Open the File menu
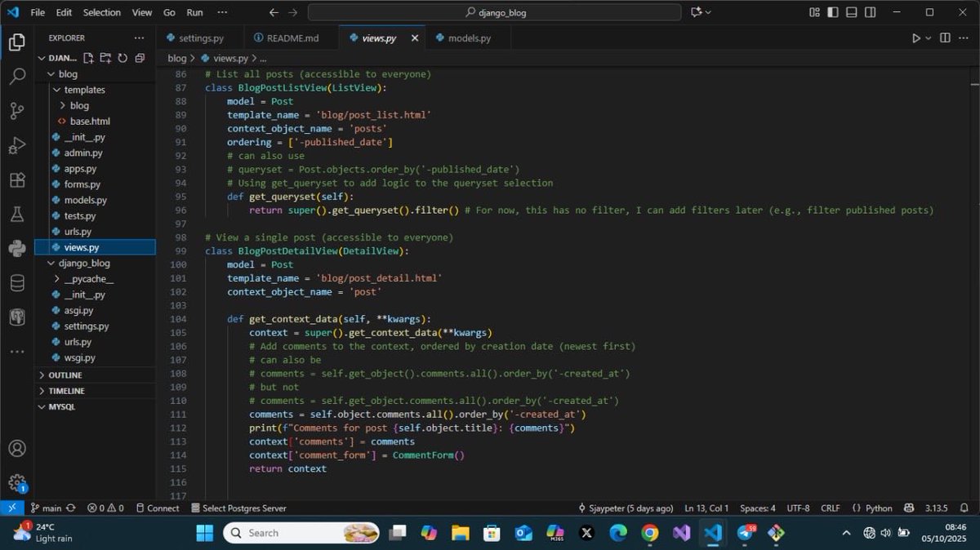980x550 pixels. point(38,12)
